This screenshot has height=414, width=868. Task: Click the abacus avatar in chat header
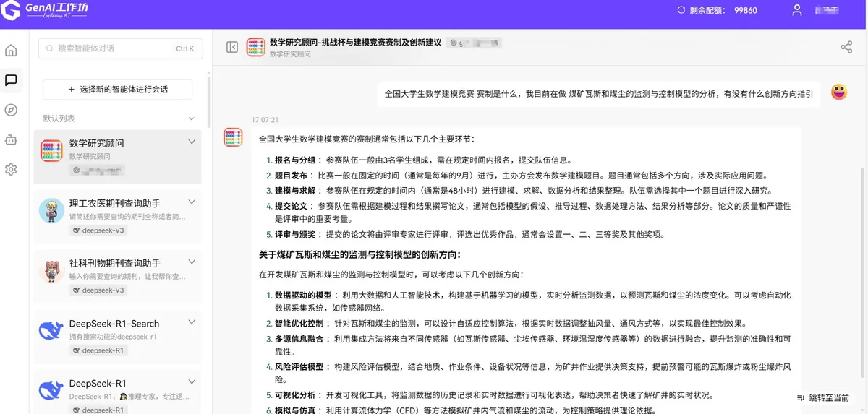pos(255,47)
